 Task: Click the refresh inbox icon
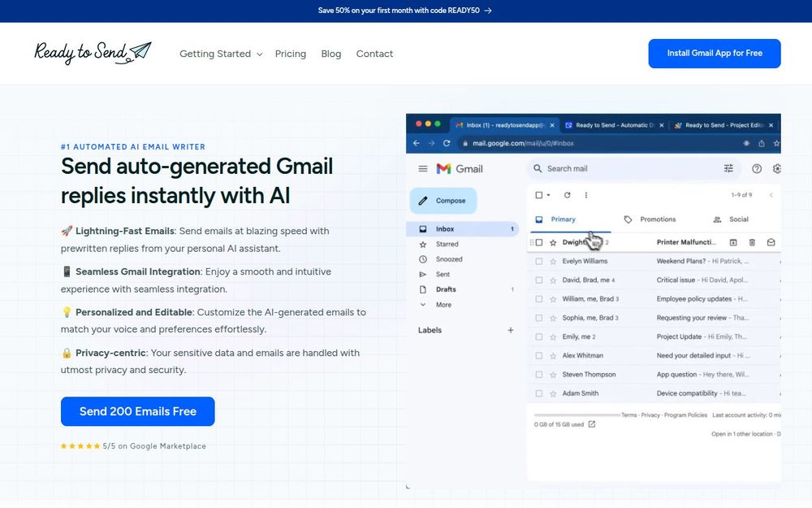[567, 195]
